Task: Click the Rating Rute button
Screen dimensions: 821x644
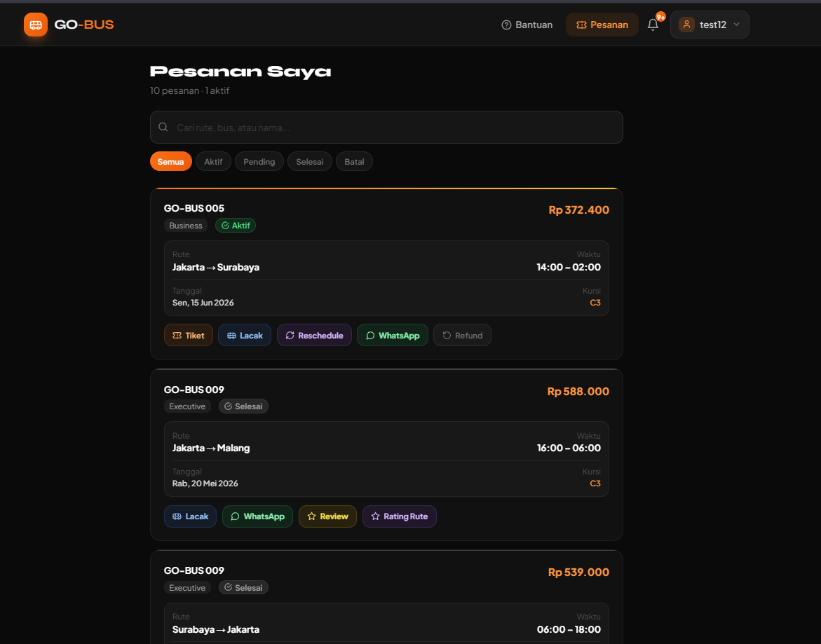Action: (400, 516)
